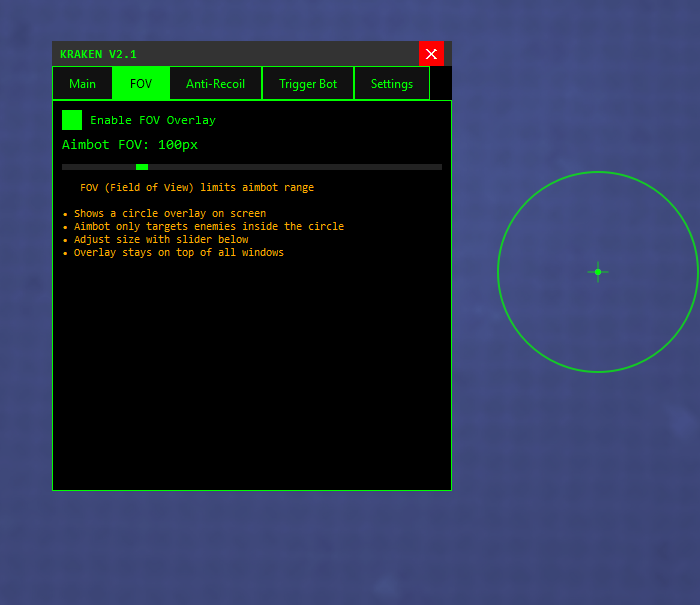
Task: Click the 'Adjust size with slider' bullet
Action: pos(160,240)
